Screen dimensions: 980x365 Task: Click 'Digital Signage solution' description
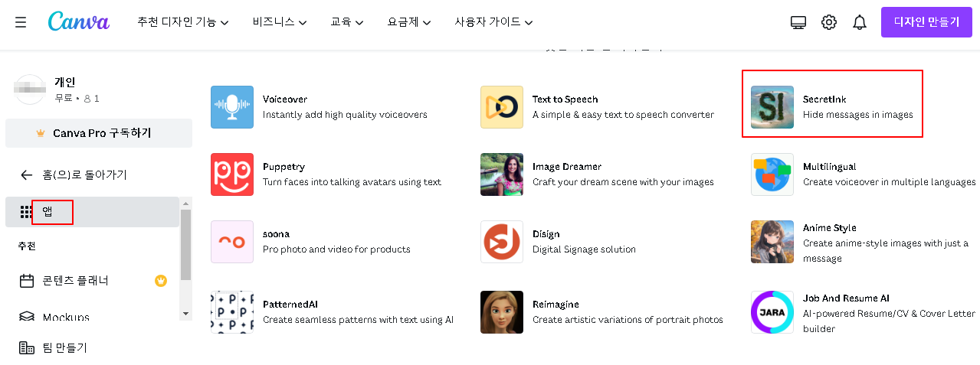pos(584,249)
